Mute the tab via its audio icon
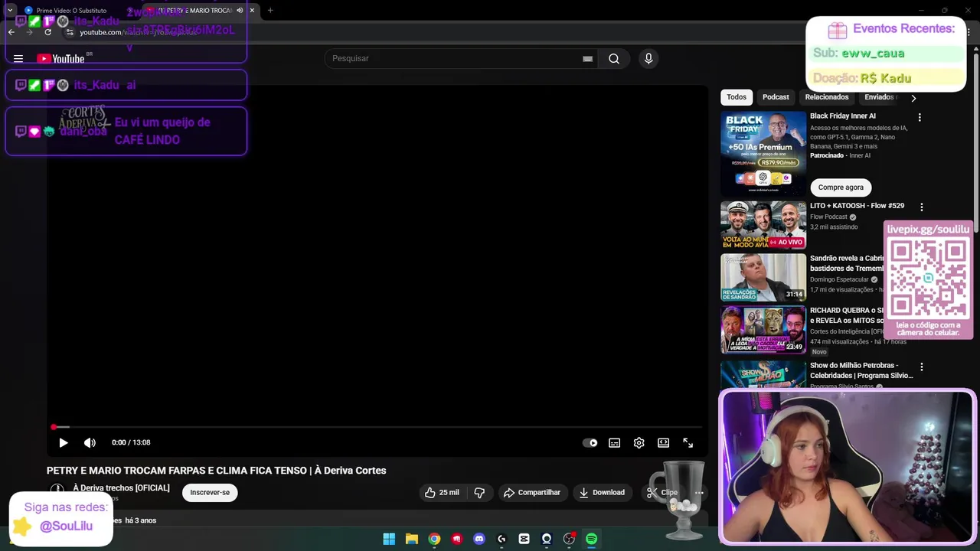The height and width of the screenshot is (551, 980). 240,11
